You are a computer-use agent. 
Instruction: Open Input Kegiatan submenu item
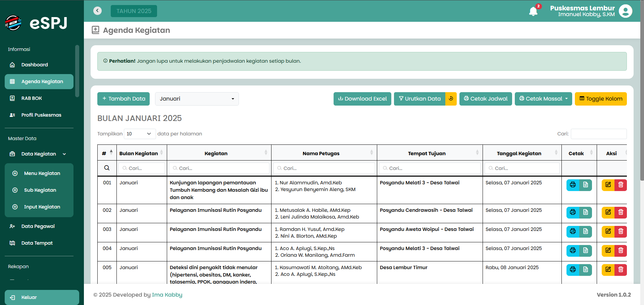tap(39, 207)
